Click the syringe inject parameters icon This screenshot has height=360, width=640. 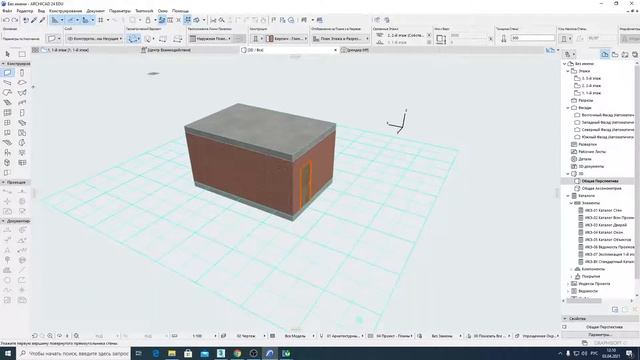tap(42, 20)
